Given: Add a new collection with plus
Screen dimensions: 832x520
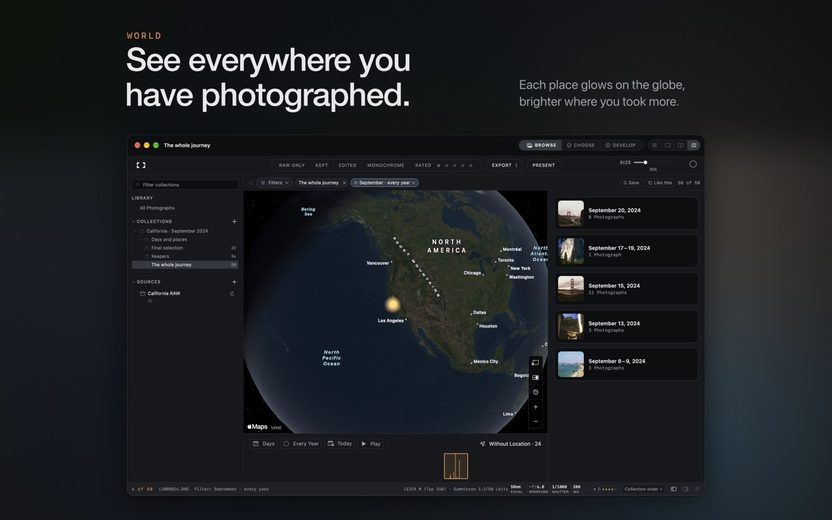Looking at the screenshot, I should click(x=234, y=221).
